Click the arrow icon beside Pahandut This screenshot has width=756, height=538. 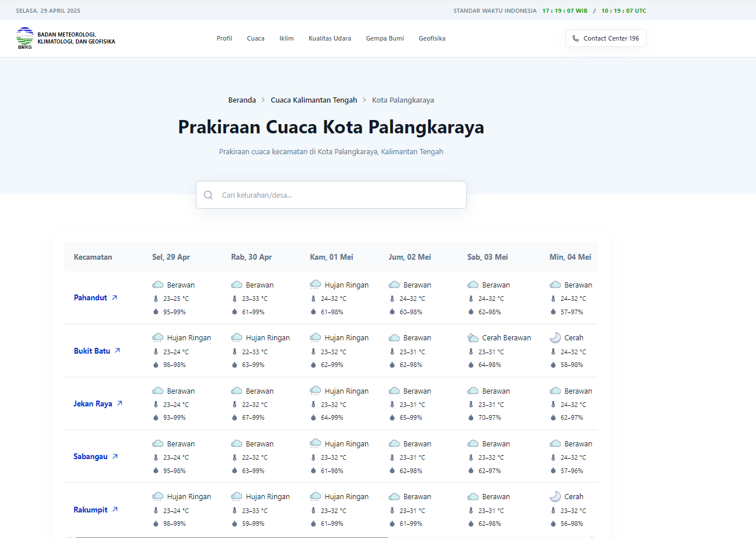115,298
